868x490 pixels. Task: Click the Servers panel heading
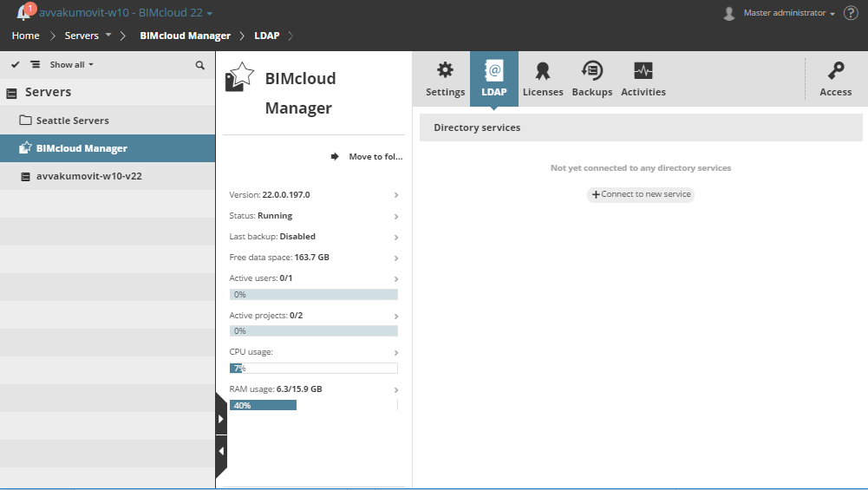point(49,92)
